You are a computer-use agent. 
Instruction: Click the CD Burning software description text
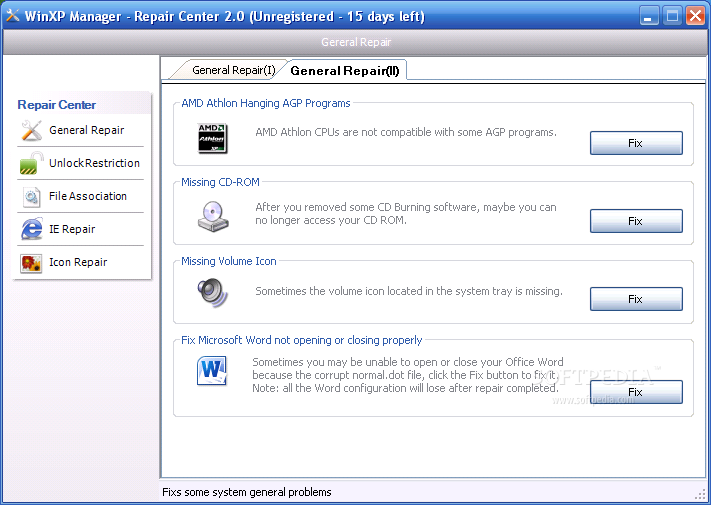click(406, 214)
